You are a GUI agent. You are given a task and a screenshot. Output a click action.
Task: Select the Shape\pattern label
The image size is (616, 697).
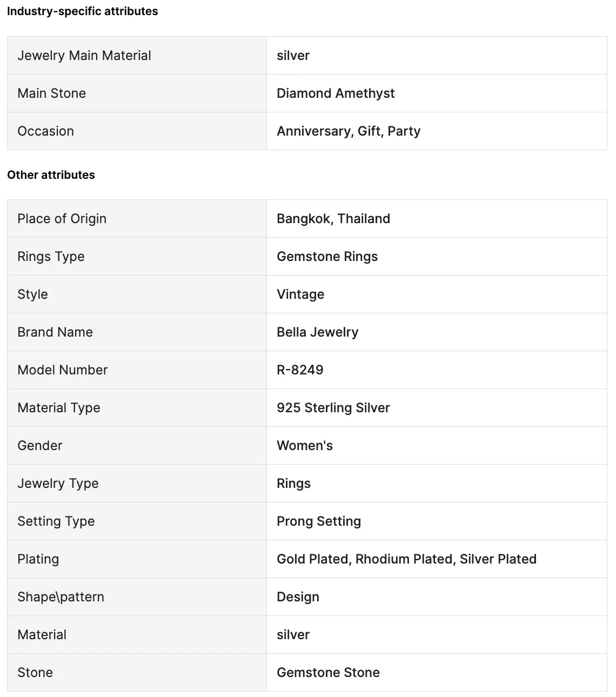click(x=61, y=597)
